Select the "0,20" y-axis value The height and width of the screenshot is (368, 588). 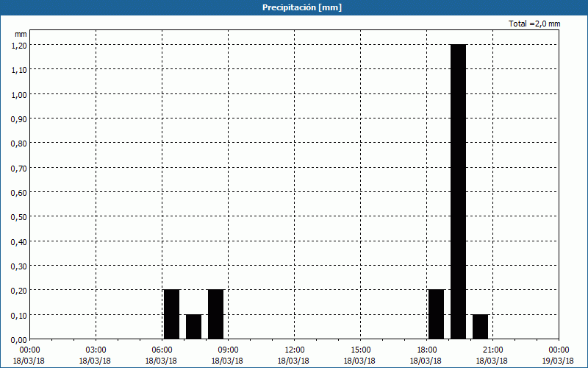tap(19, 291)
